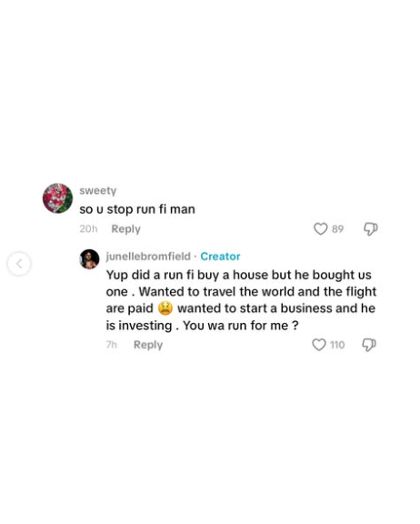Click the 7h timestamp on the reply
This screenshot has height=524, width=420.
click(x=112, y=345)
